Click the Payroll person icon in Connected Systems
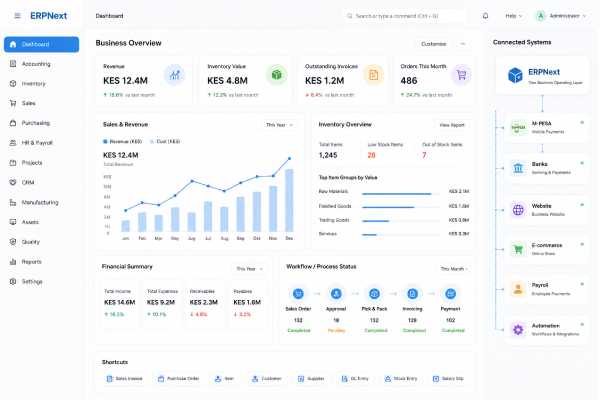 (518, 289)
